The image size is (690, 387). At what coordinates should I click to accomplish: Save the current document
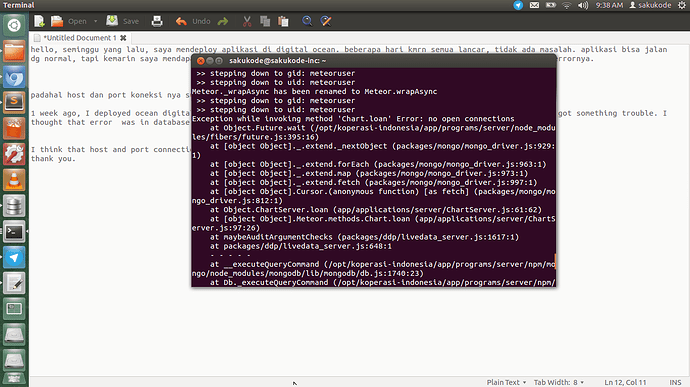coord(122,21)
